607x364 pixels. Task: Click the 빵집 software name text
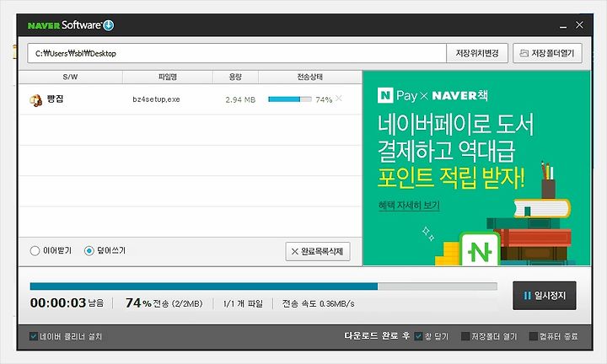[55, 99]
